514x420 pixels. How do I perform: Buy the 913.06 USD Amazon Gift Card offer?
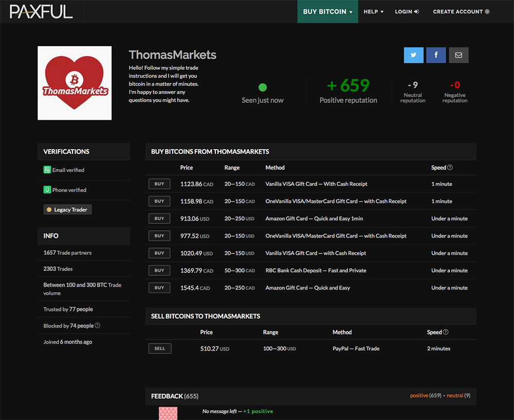159,218
